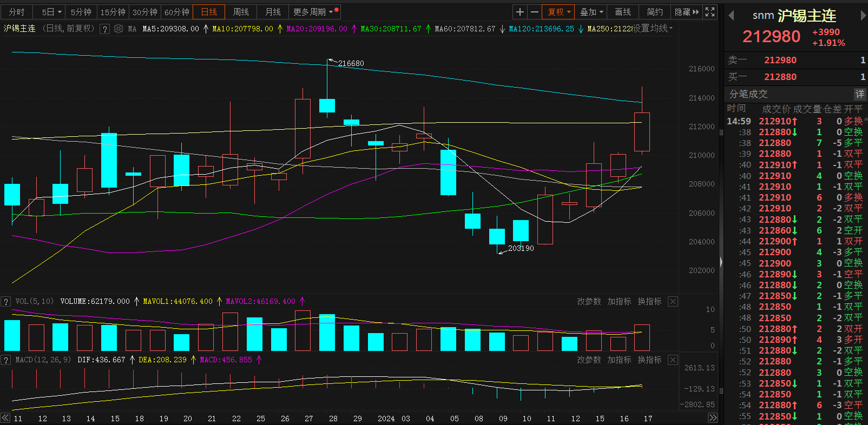The image size is (868, 425).
Task: Click 换指标 in MACD panel
Action: tap(649, 360)
